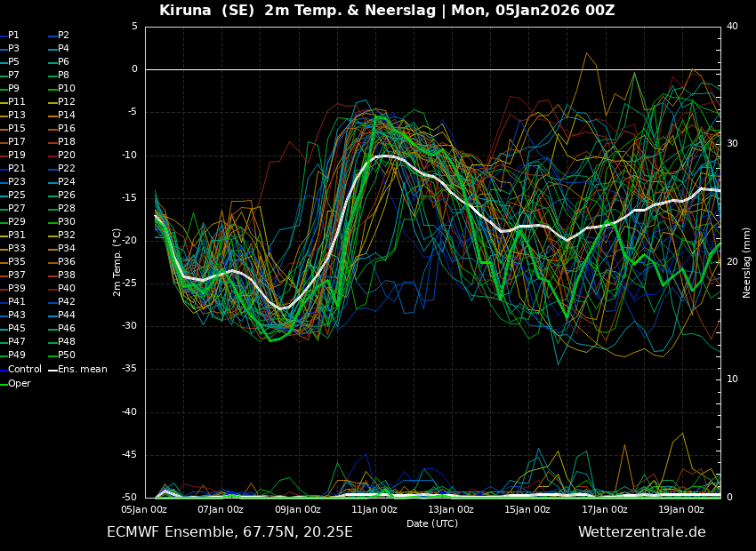Select the 'P15' legend entry
Image resolution: width=756 pixels, height=551 pixels.
tap(12, 129)
